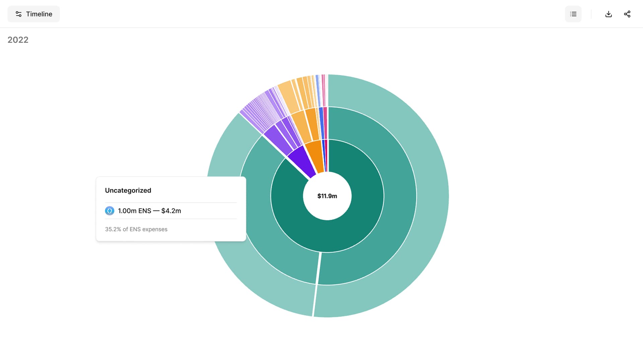The image size is (643, 364).
Task: Click the 35.2% of ENS expenses text
Action: point(136,229)
